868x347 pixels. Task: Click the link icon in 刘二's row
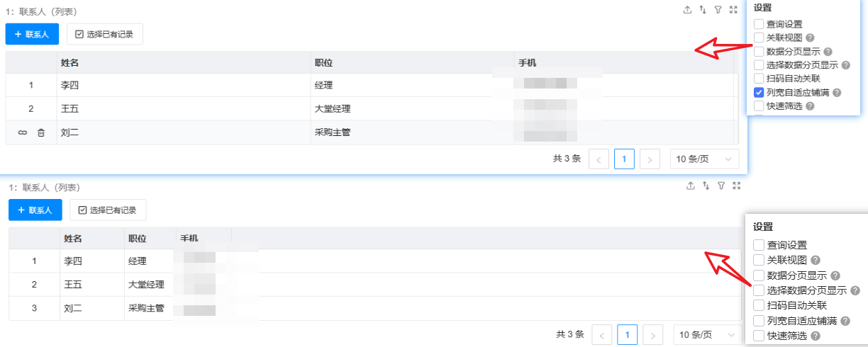(x=23, y=132)
